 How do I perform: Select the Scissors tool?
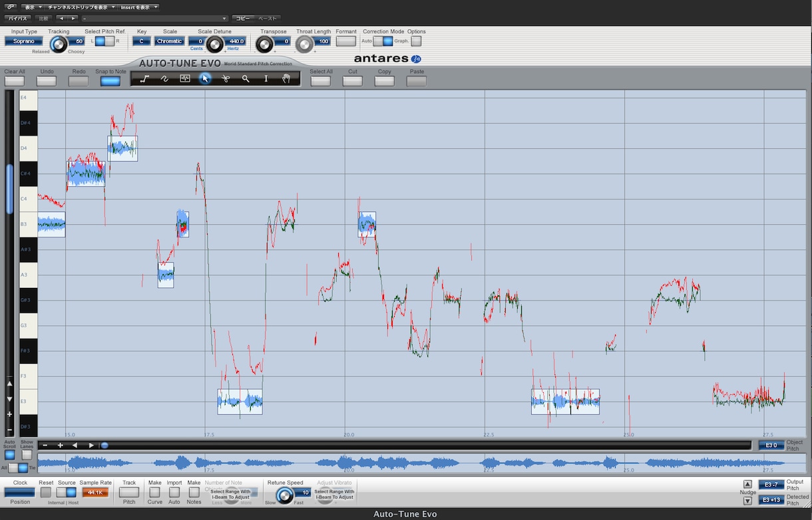(226, 78)
